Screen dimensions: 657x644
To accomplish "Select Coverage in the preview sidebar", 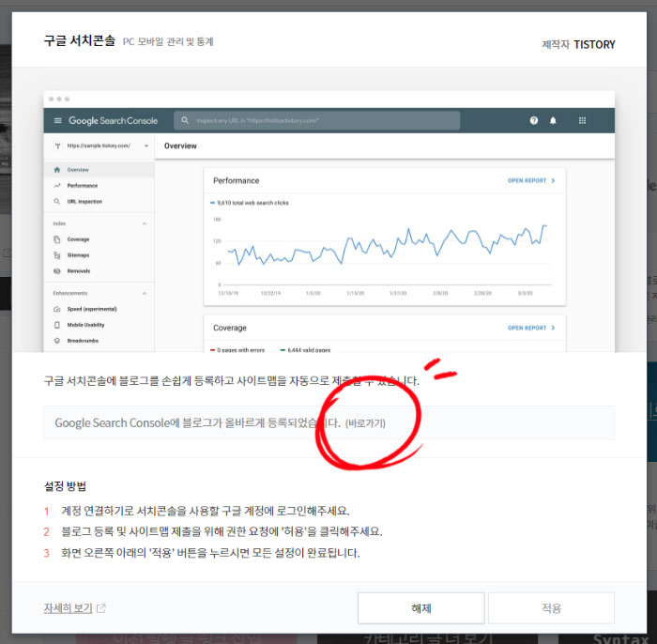I will point(99,239).
